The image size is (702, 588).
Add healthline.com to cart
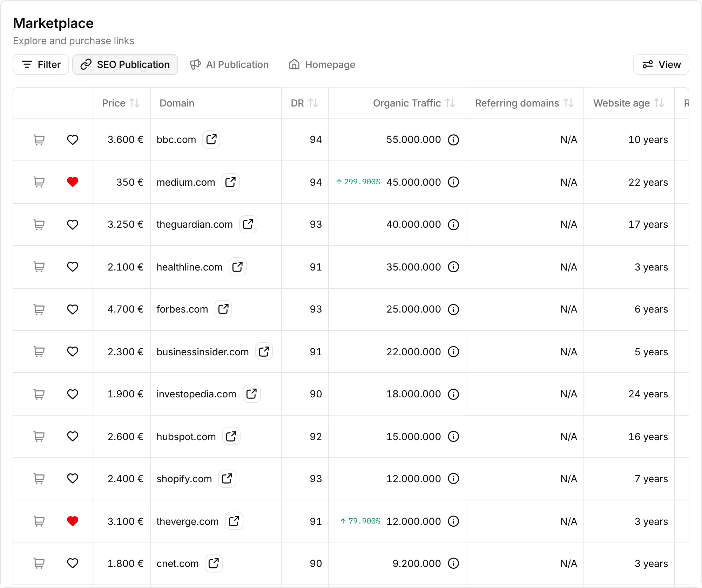click(x=39, y=267)
